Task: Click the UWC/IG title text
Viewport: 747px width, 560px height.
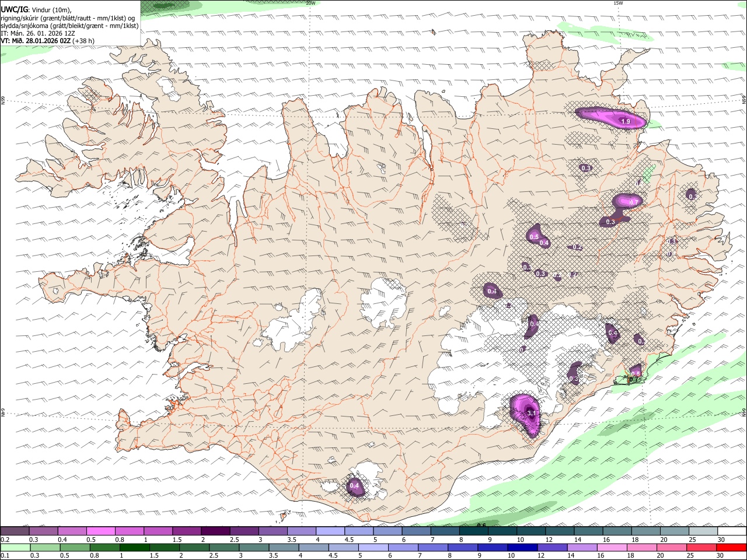Action: point(15,9)
